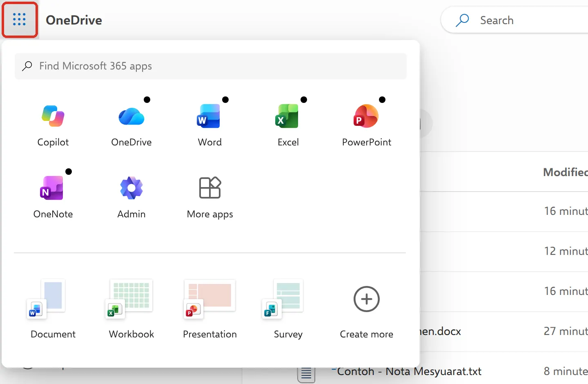Click the Create more plus button
588x384 pixels.
(367, 299)
